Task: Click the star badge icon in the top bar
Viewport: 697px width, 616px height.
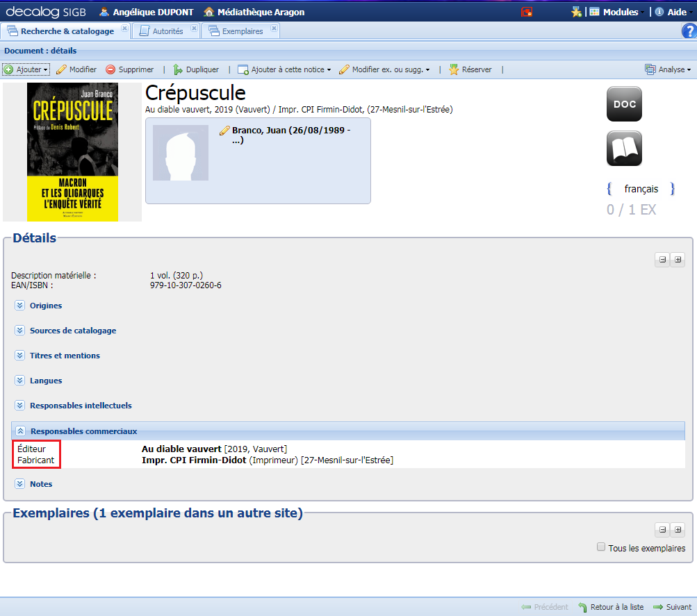Action: coord(577,11)
